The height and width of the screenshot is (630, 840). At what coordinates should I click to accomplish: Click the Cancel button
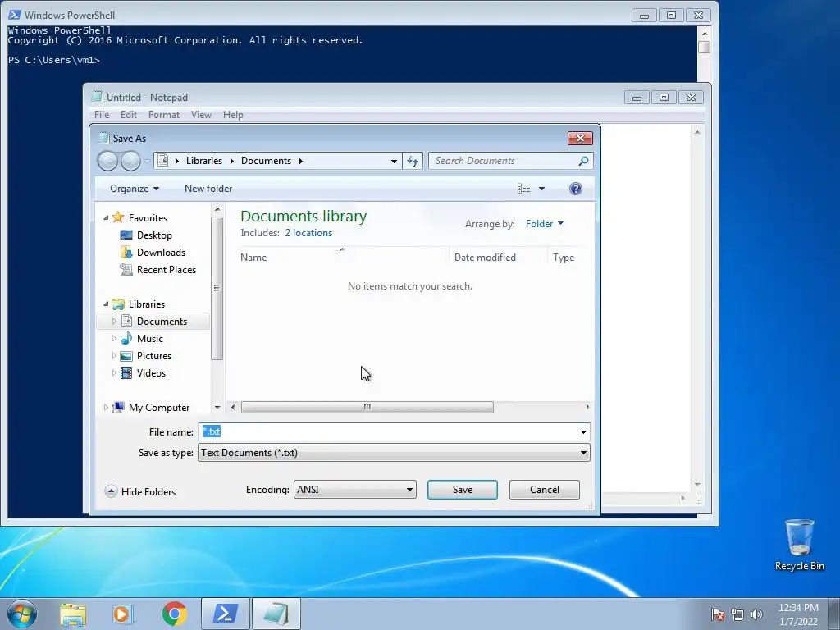(x=545, y=490)
